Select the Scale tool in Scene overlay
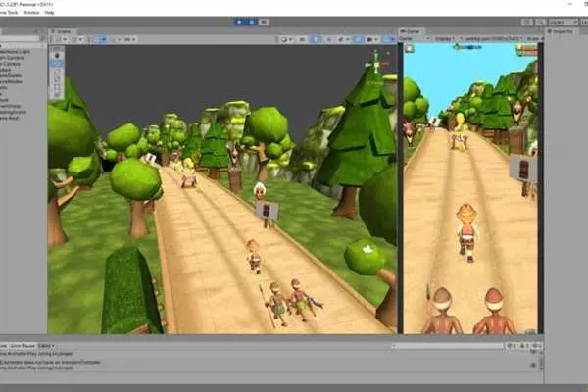Screen dimensions: 588x392 [57, 79]
